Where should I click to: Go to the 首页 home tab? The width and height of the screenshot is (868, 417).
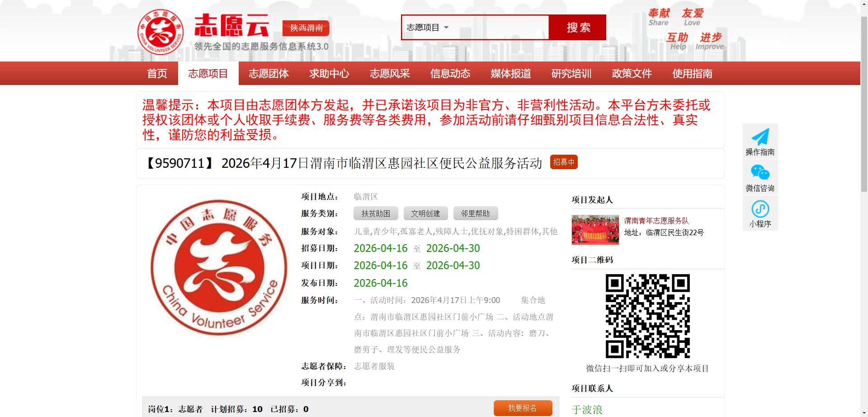pyautogui.click(x=157, y=74)
